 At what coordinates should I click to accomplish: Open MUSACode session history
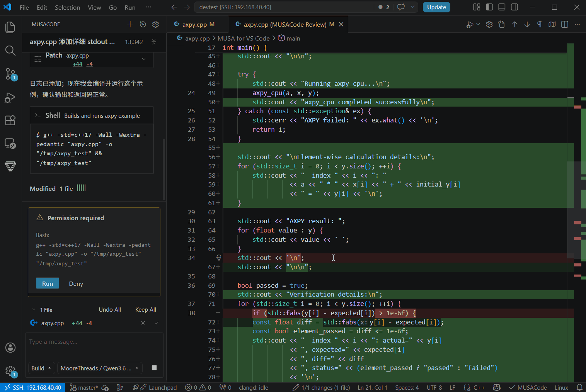[x=143, y=24]
